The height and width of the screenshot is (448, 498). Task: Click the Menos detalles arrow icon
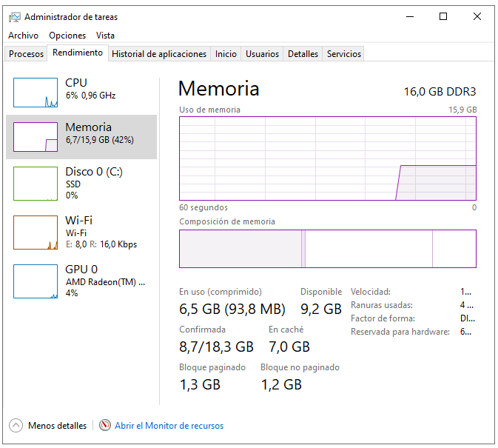click(x=16, y=426)
